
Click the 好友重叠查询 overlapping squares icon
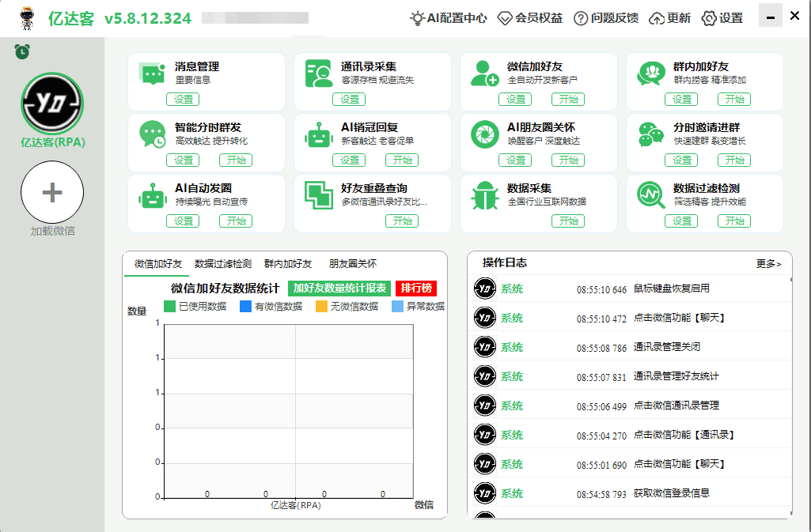click(319, 195)
